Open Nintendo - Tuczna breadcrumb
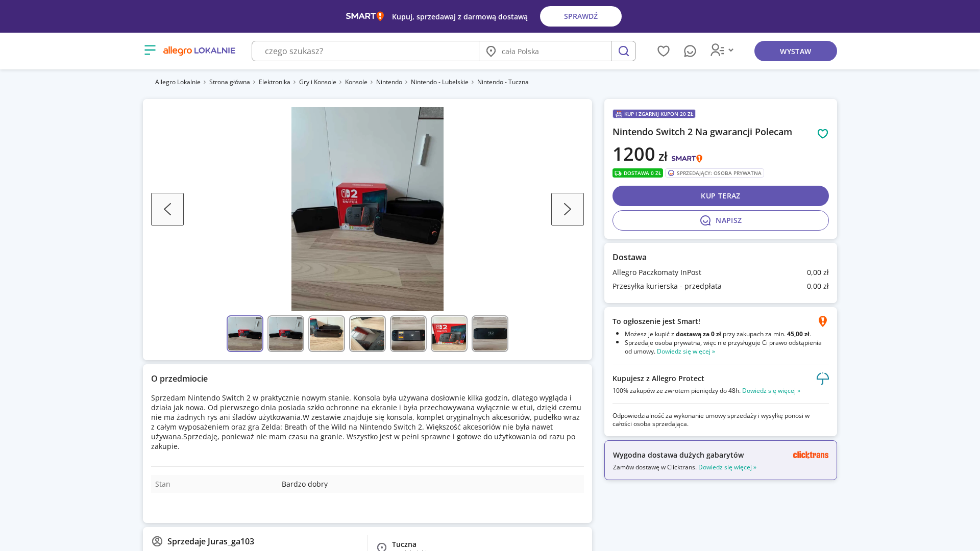The width and height of the screenshot is (980, 551). (x=503, y=82)
